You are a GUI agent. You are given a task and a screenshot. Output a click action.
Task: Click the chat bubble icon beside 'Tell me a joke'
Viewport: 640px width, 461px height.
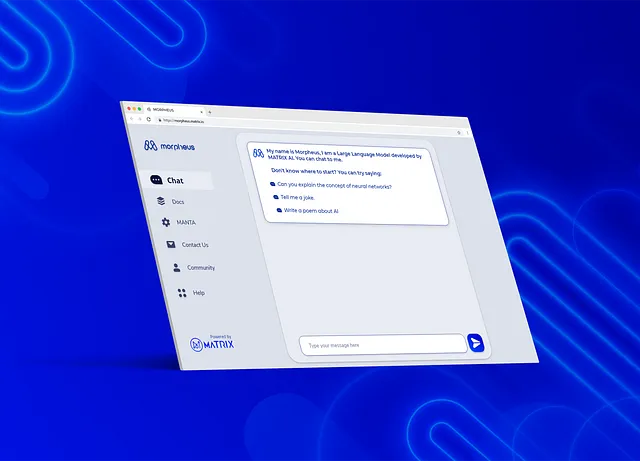point(276,197)
